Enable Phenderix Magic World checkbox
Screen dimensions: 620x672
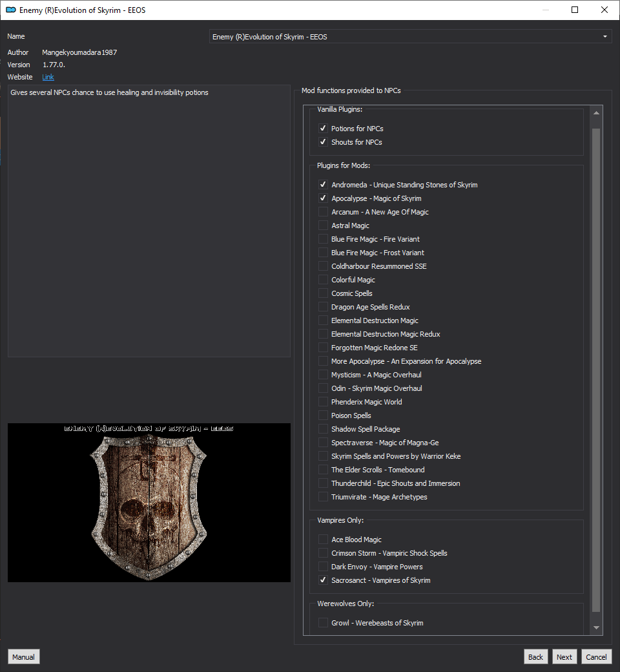[323, 402]
